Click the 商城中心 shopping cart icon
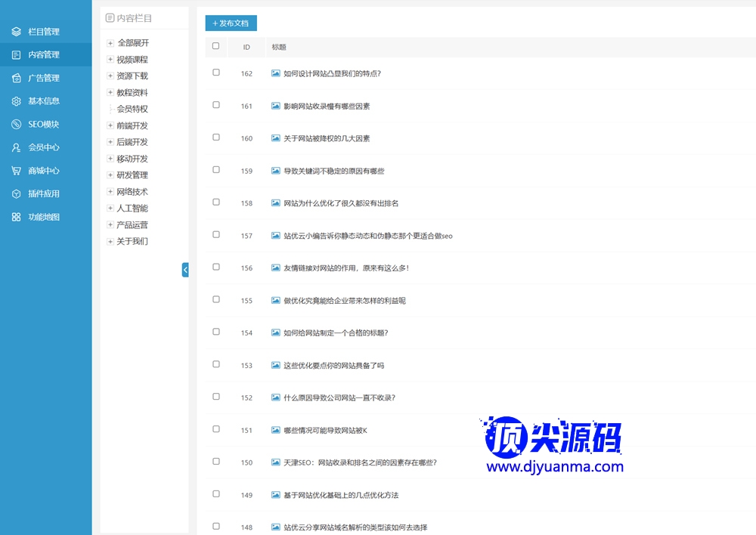Screen dimensions: 756x535 point(16,171)
